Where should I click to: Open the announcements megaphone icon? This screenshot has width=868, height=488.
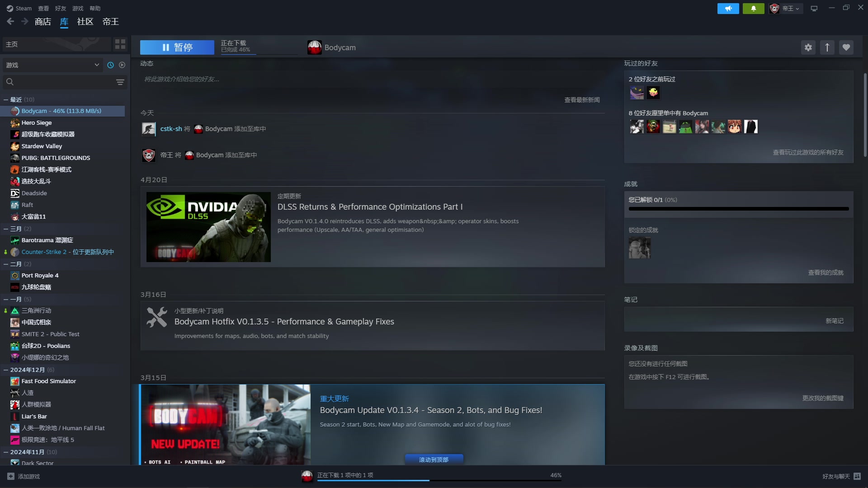coord(728,9)
